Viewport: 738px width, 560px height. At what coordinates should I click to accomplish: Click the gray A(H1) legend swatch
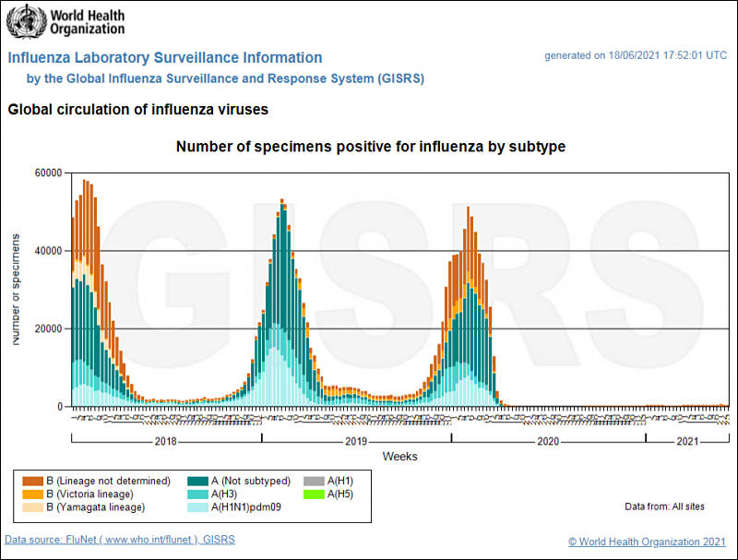[x=314, y=481]
